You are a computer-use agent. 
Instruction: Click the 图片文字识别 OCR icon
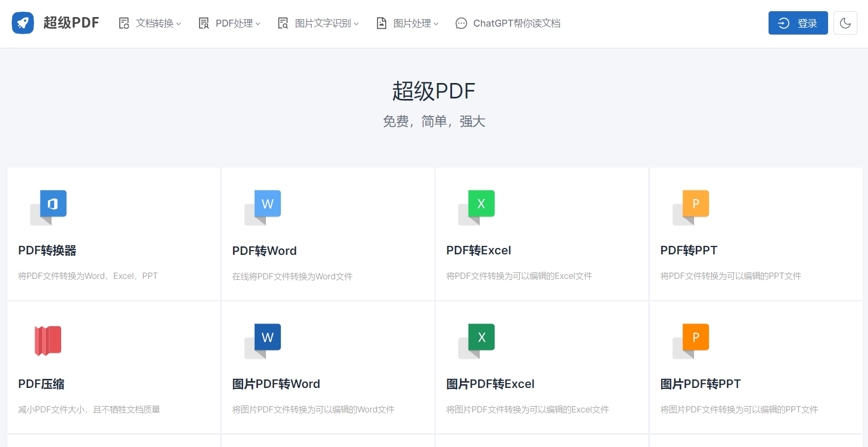283,23
